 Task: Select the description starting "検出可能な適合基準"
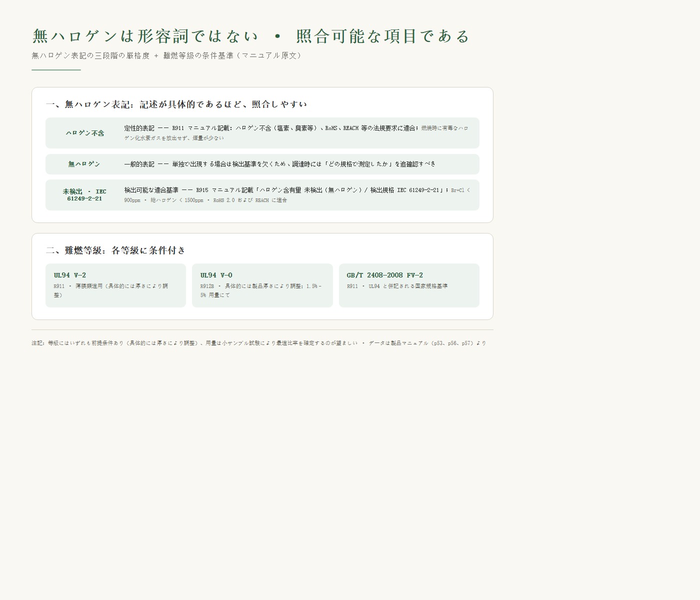(286, 190)
